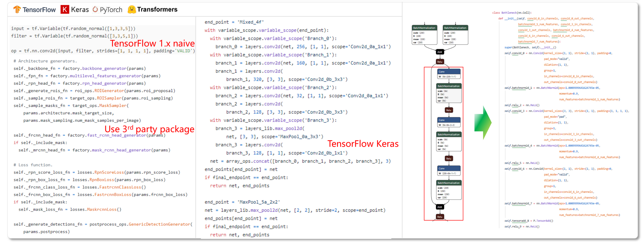The width and height of the screenshot is (644, 242).
Task: Click the 'class Bottleneck(nn.Cell):' line
Action: [x=512, y=13]
